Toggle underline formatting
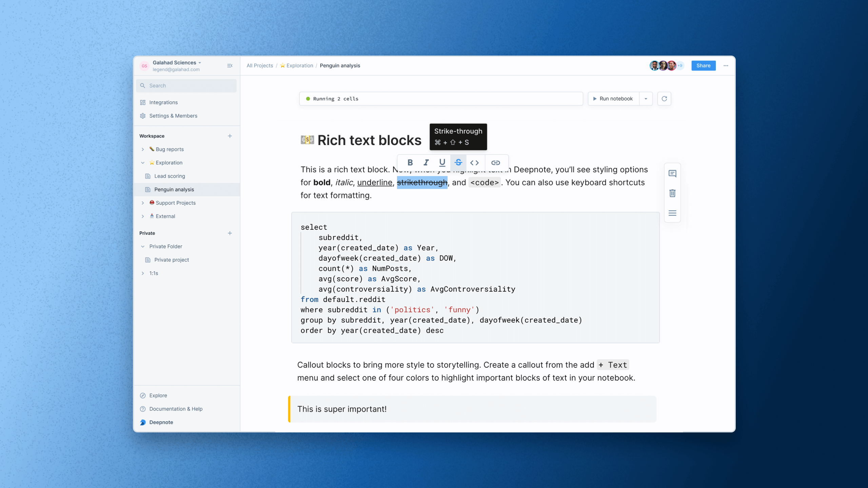 (442, 162)
